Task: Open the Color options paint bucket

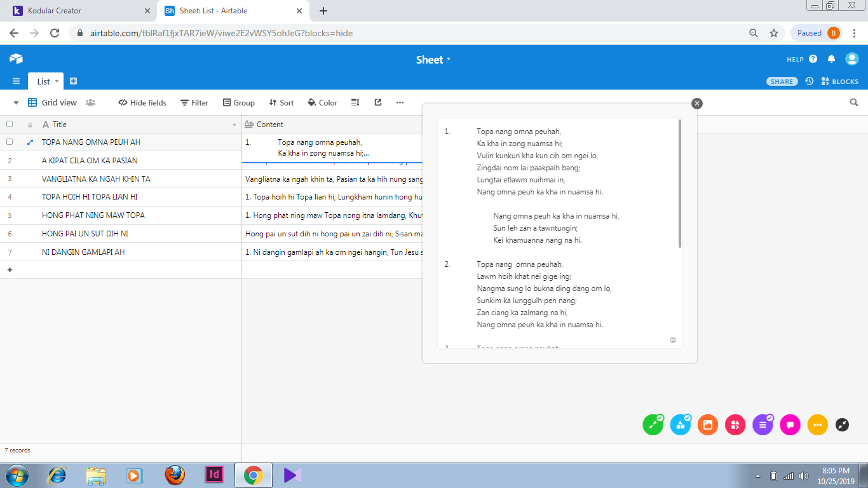Action: 322,102
